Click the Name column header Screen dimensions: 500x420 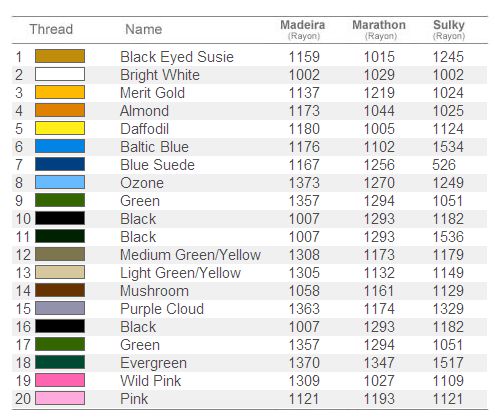pyautogui.click(x=144, y=29)
